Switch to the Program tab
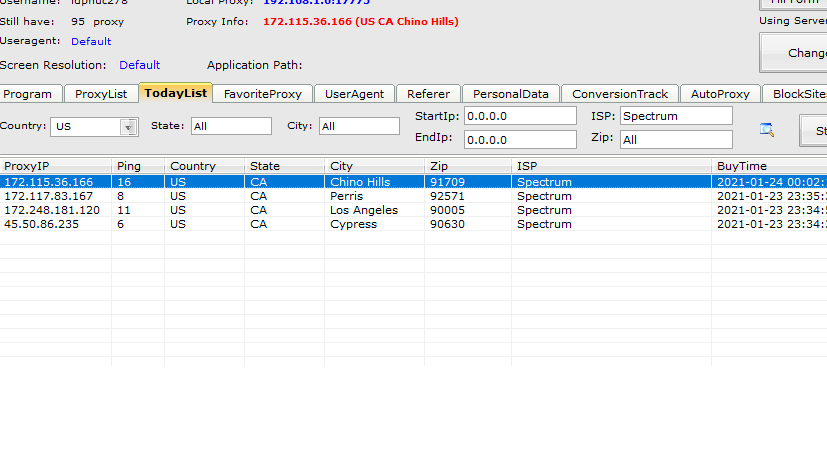This screenshot has height=460, width=827. coord(31,94)
